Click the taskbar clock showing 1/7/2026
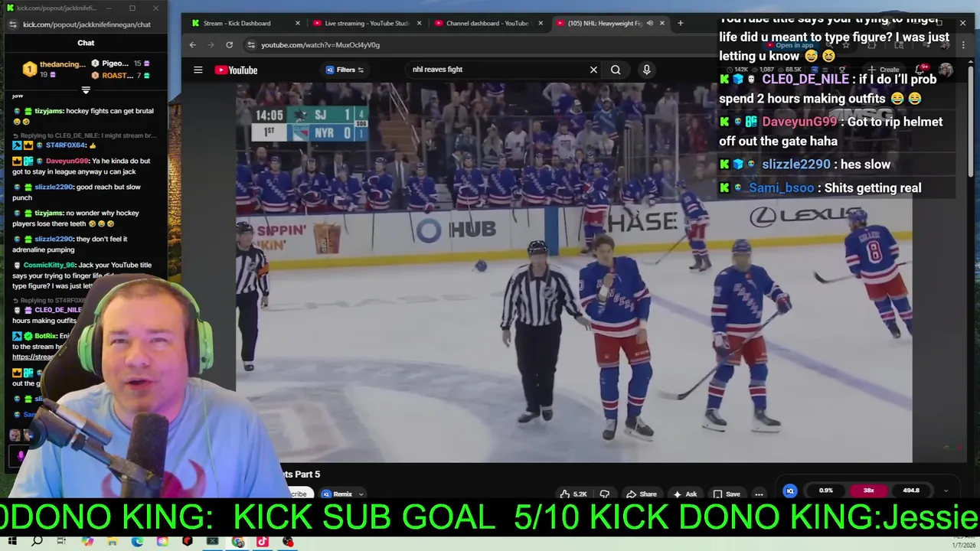 (963, 545)
